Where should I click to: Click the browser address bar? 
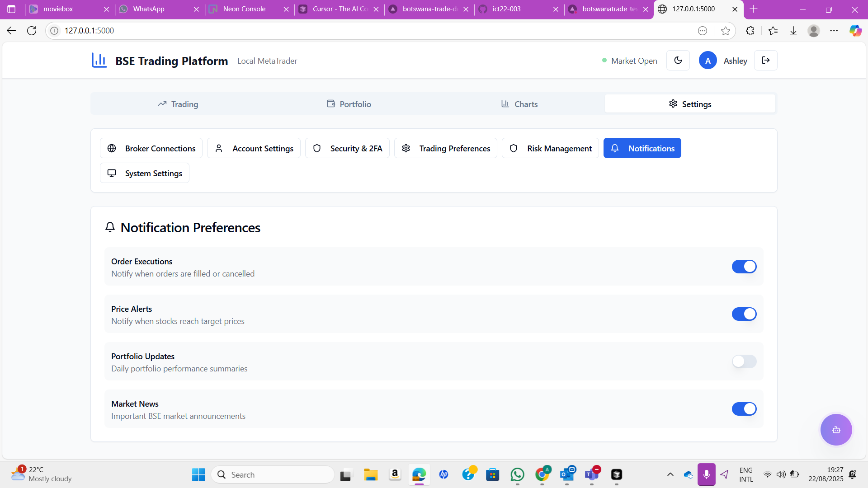pyautogui.click(x=362, y=31)
